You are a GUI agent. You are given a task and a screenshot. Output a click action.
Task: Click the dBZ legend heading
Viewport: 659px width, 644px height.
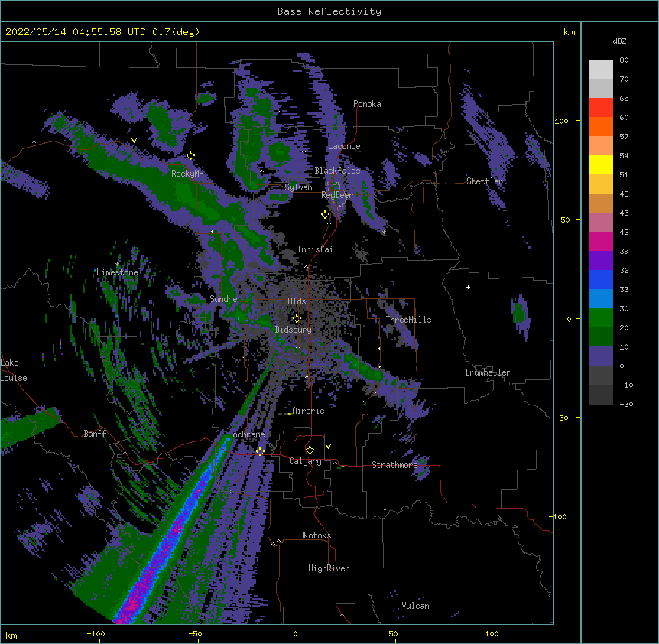coord(619,41)
